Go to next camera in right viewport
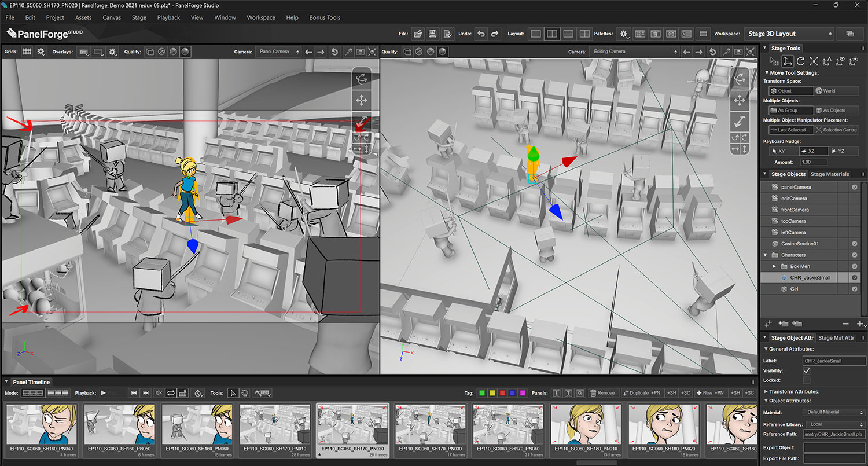The height and width of the screenshot is (466, 868). click(x=700, y=52)
